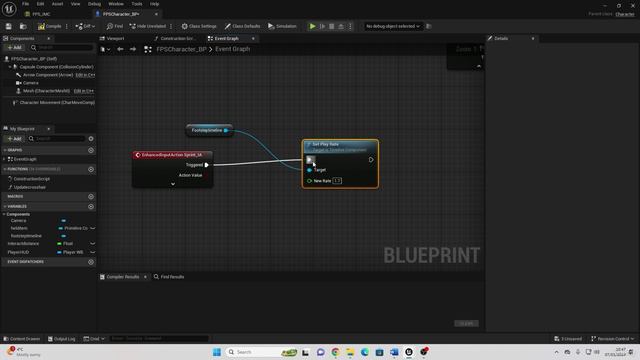Open the File menu
This screenshot has width=640, height=360.
click(x=25, y=4)
